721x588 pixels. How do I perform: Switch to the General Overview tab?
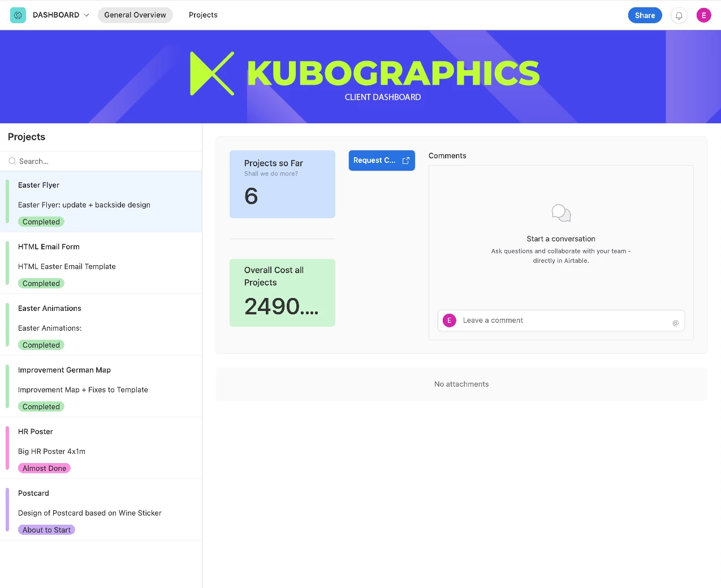135,15
